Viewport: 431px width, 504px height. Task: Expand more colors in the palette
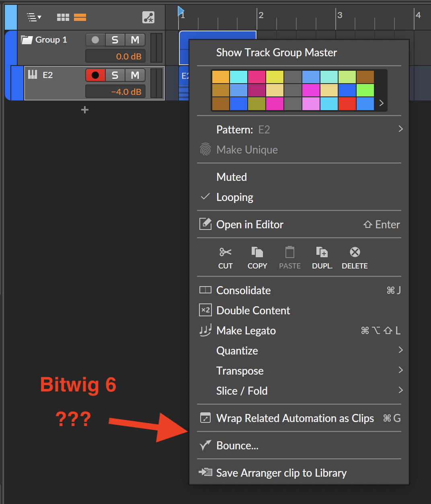[x=381, y=103]
